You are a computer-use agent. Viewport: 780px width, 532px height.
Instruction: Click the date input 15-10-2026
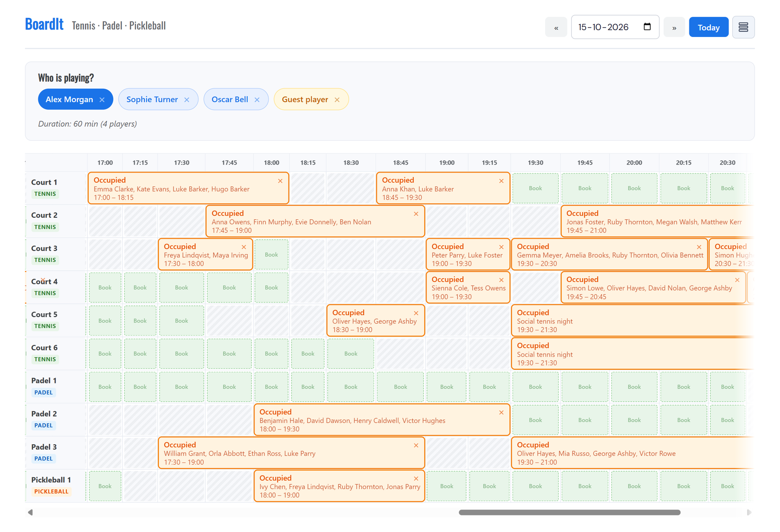click(615, 27)
